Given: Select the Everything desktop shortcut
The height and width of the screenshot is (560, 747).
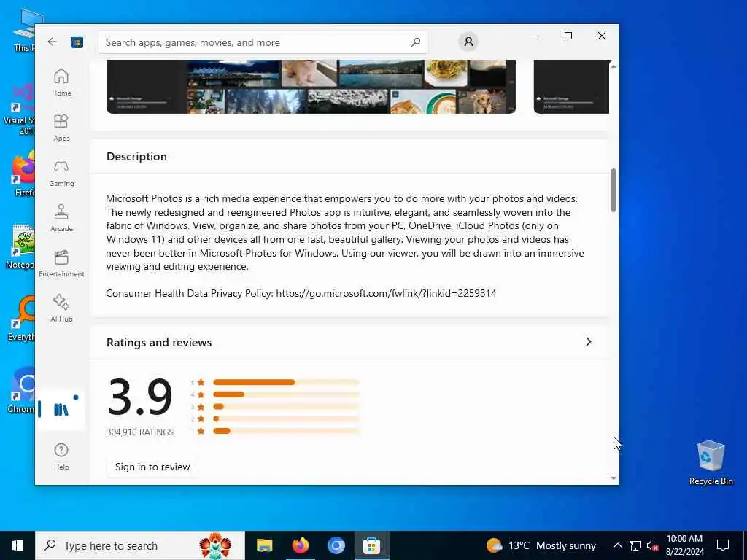Looking at the screenshot, I should (x=21, y=319).
